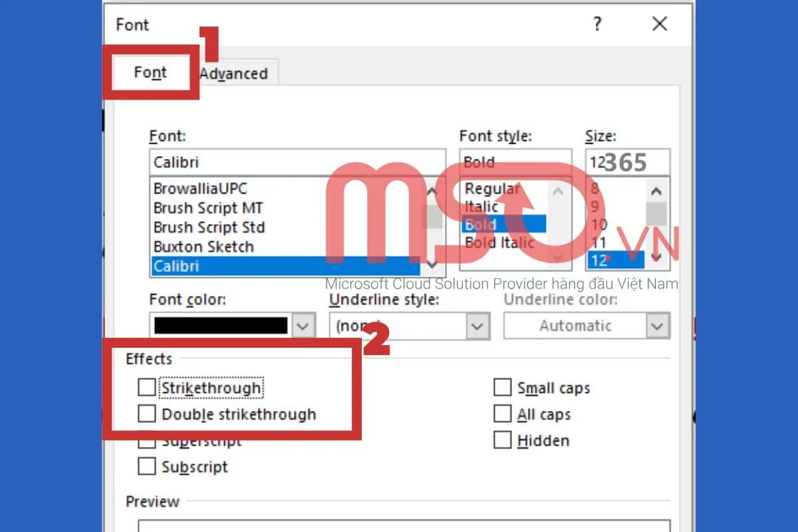
Task: Enable the Strikethrough checkbox
Action: pyautogui.click(x=147, y=388)
